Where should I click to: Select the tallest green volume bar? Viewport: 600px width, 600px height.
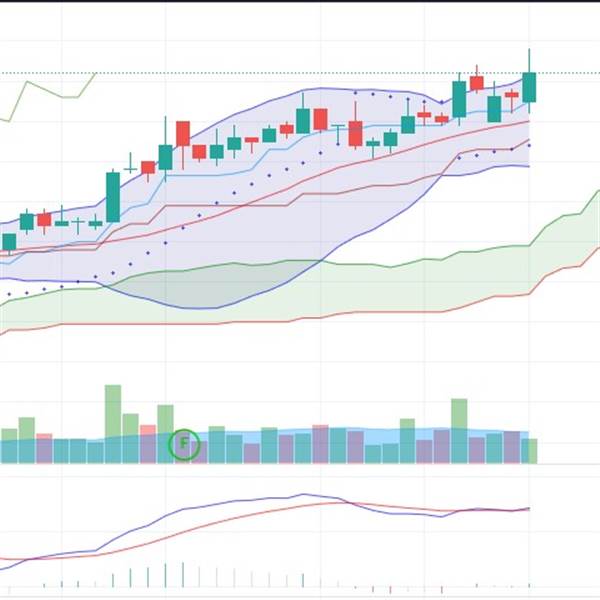113,424
